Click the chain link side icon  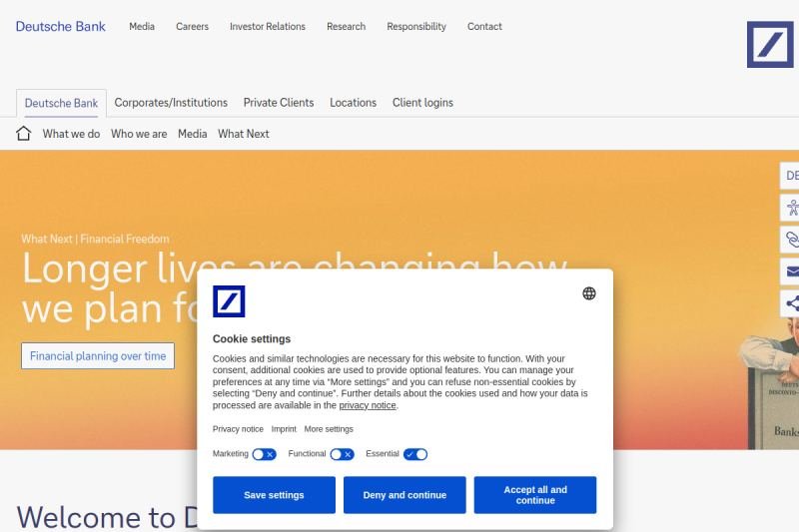pyautogui.click(x=790, y=240)
